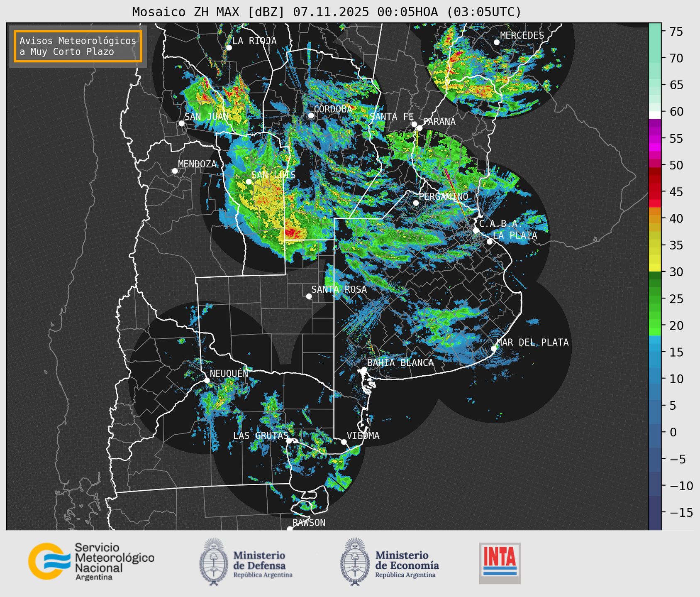Viewport: 700px width, 597px height.
Task: Click the 0 dBZ label on the color scale
Action: [673, 432]
